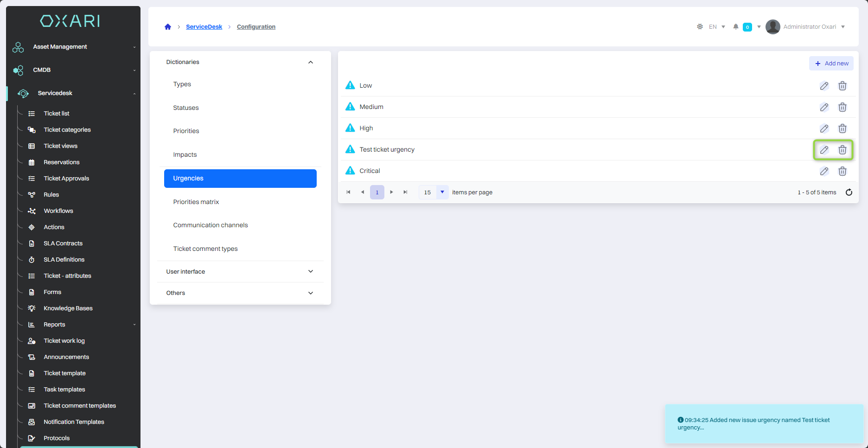Screen dimensions: 868x448
Task: Edit the High urgency entry
Action: 824,128
